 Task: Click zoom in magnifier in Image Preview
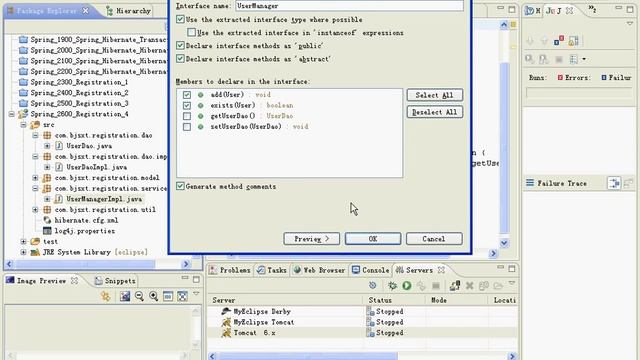pos(153,296)
